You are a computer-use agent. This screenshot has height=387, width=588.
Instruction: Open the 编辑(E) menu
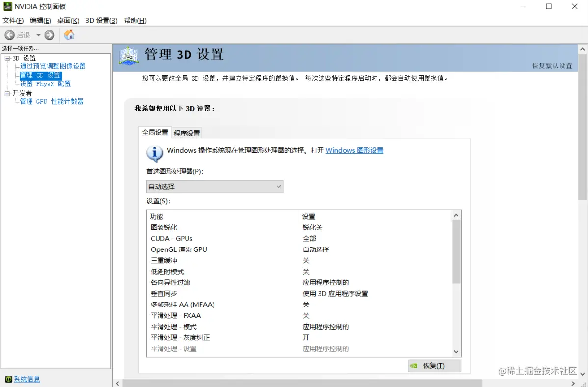41,20
